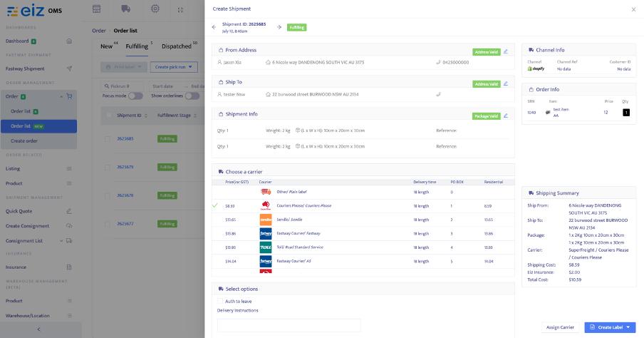
Task: Collapse the sidebar with bottom chevron
Action: 38,329
